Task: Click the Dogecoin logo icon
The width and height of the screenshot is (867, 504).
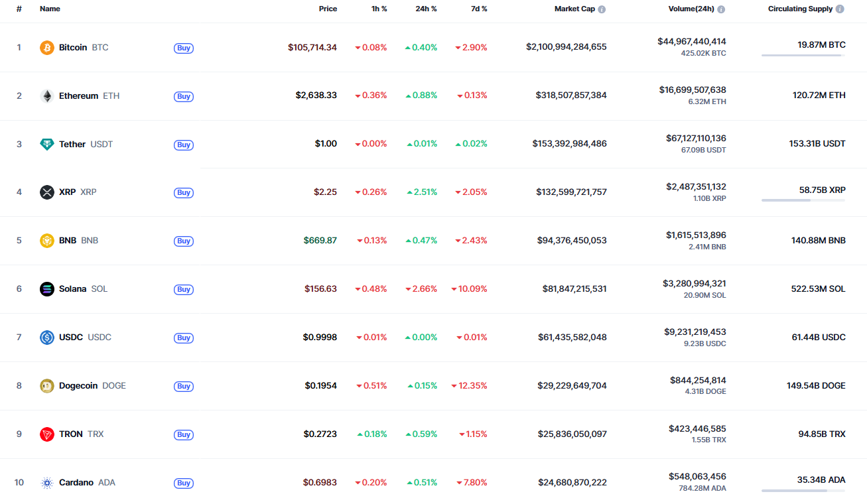Action: [x=46, y=386]
